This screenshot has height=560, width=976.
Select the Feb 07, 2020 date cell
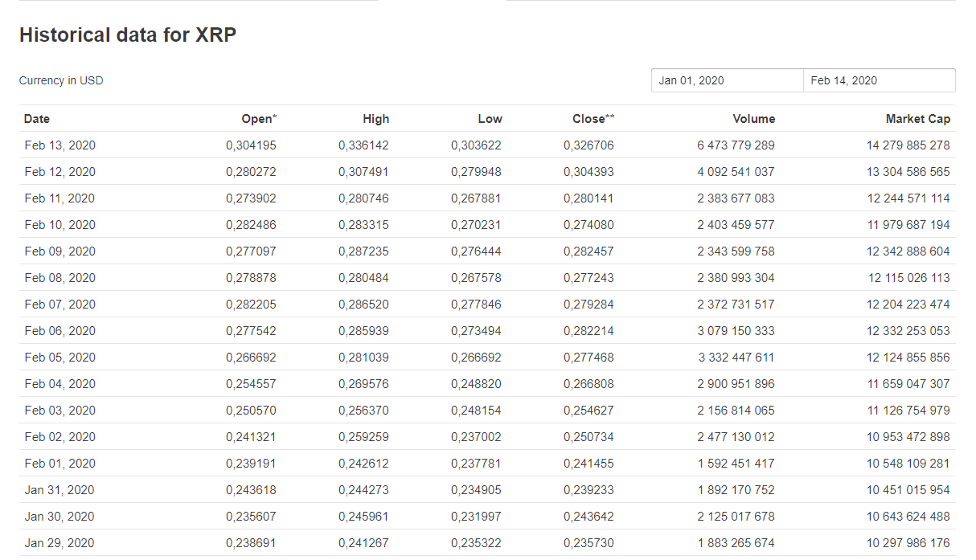click(59, 305)
